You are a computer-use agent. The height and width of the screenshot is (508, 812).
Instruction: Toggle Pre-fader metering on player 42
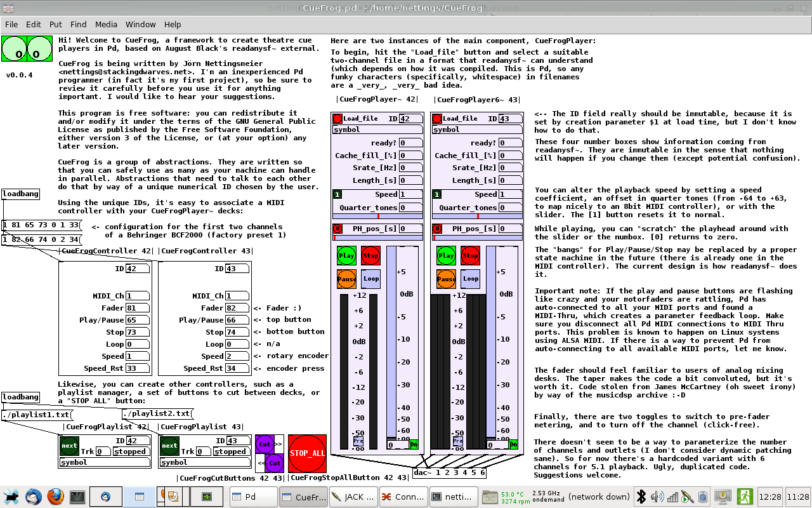click(358, 442)
